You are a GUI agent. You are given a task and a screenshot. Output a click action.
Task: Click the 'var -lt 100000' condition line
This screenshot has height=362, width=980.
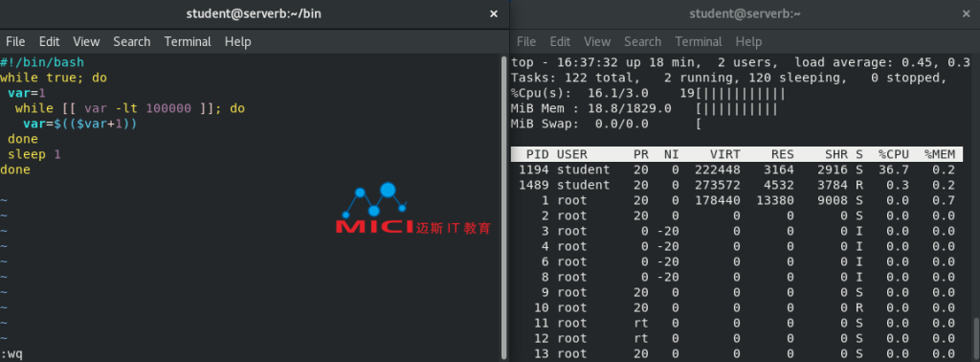click(130, 108)
